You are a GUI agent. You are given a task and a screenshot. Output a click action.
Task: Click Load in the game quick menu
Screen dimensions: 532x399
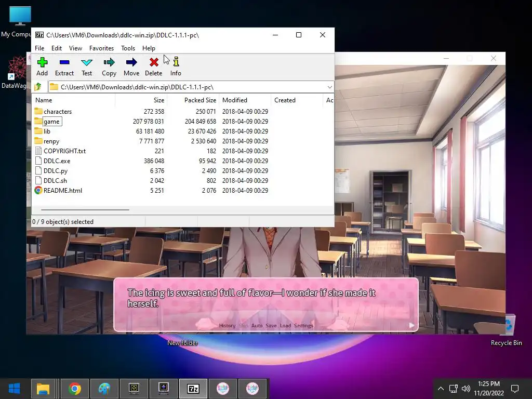[285, 325]
